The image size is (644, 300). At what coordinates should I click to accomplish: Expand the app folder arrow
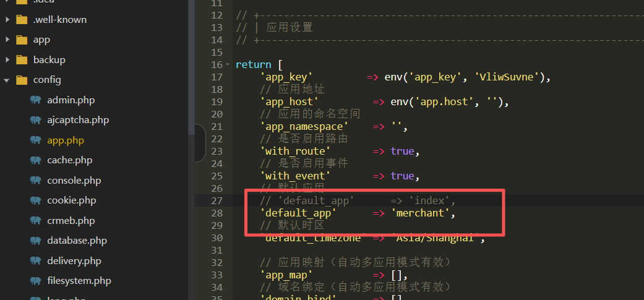[7, 40]
